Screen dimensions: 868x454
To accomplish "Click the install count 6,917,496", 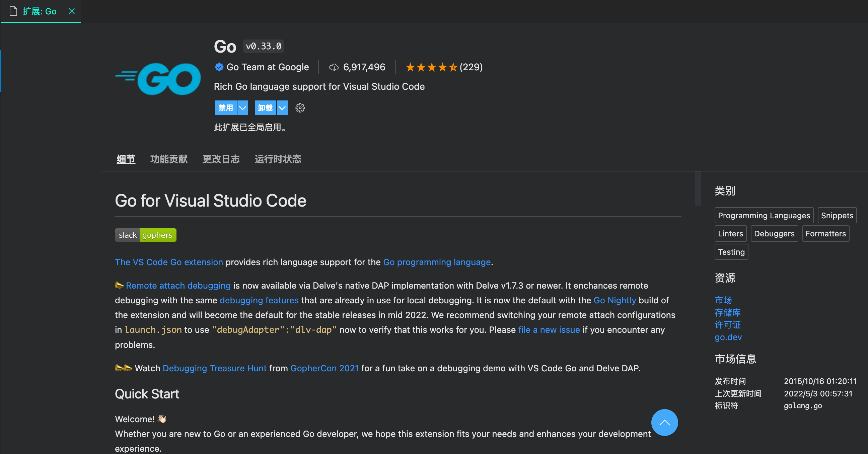I will (364, 67).
